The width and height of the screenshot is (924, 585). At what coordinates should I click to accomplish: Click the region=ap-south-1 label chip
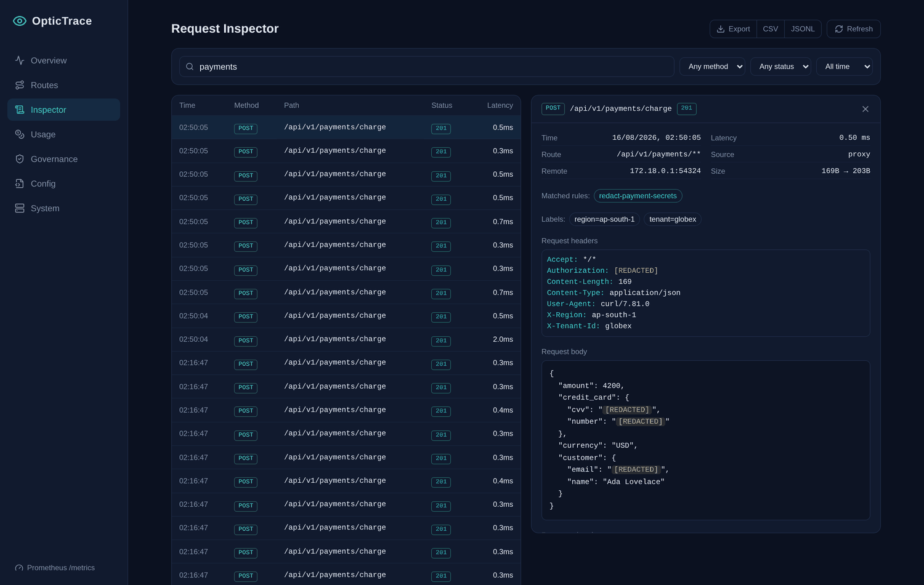pyautogui.click(x=604, y=219)
